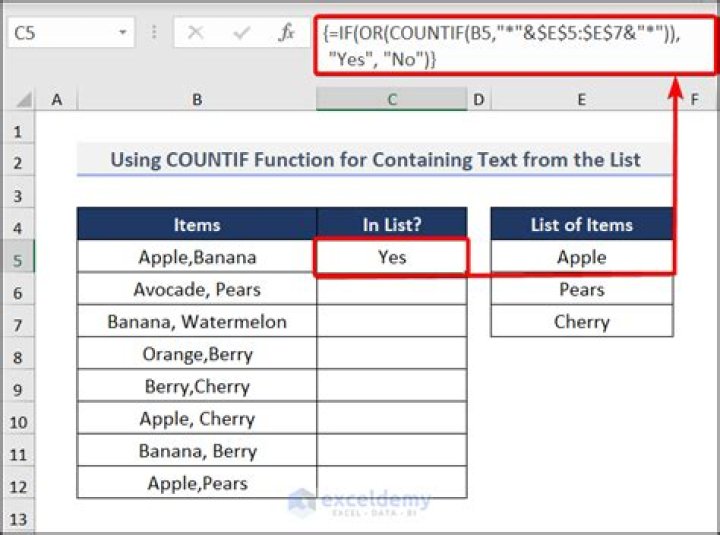Click the "In List?" header cell

click(392, 224)
